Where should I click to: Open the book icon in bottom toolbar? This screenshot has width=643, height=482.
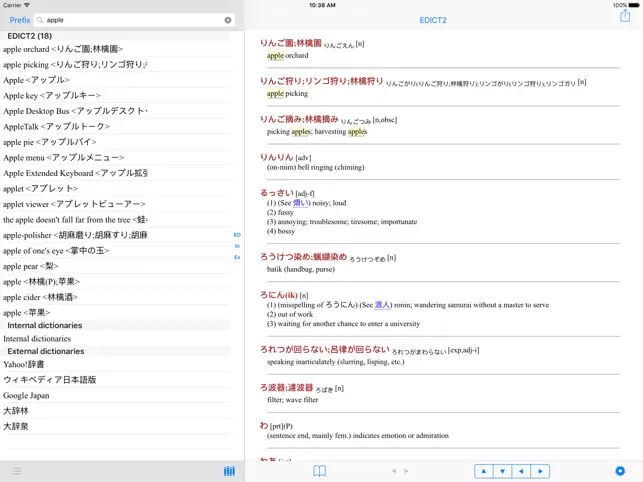(x=319, y=471)
